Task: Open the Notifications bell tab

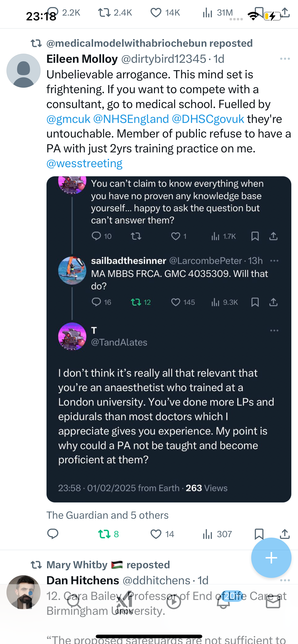Action: coord(223,602)
